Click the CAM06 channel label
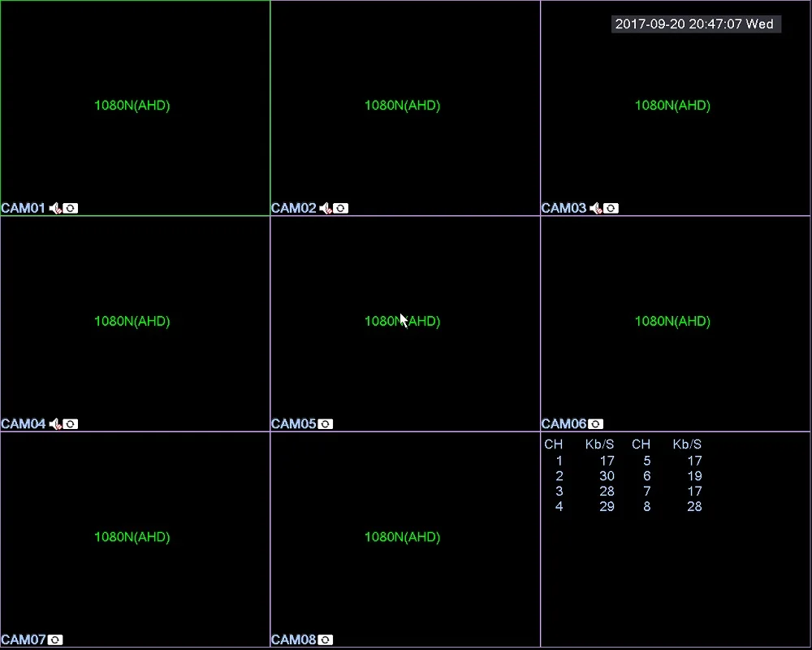 (x=564, y=424)
